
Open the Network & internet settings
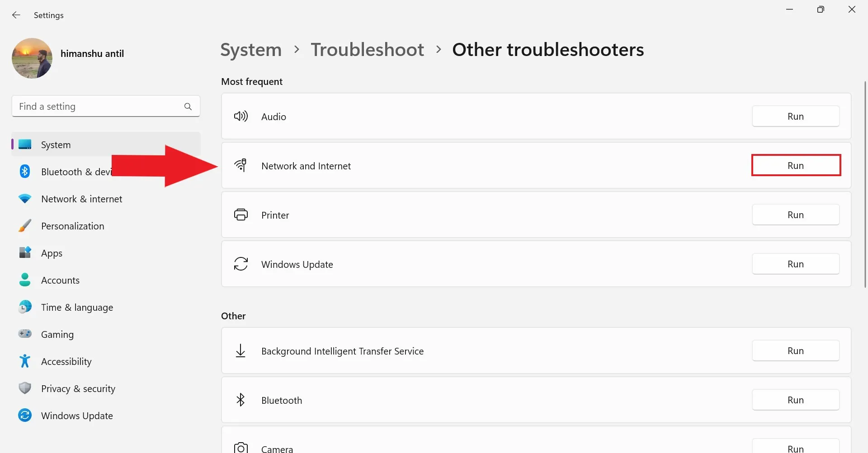[81, 199]
